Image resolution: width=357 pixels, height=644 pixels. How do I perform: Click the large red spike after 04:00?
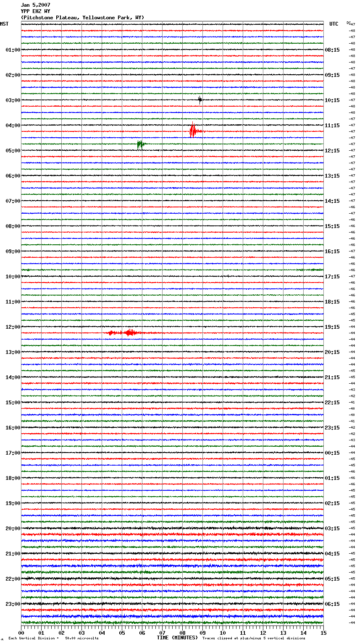coord(193,131)
